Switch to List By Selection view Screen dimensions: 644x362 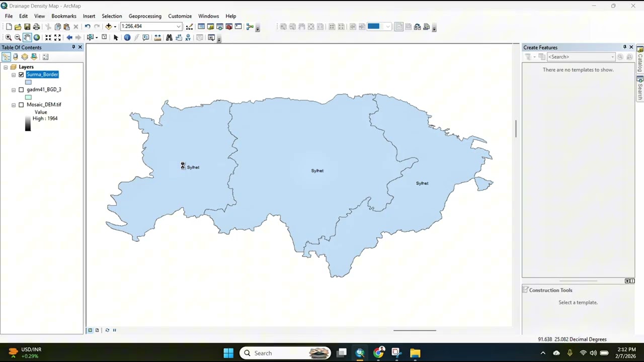click(x=34, y=57)
